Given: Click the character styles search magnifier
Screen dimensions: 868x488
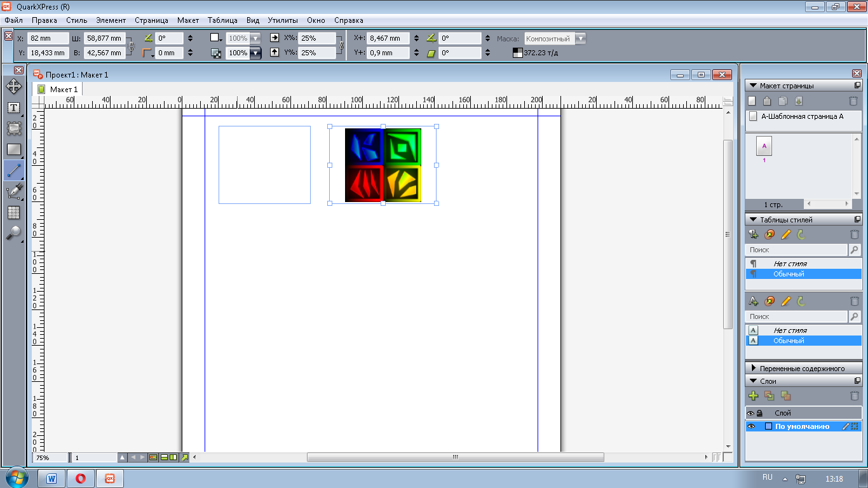Looking at the screenshot, I should (x=855, y=316).
